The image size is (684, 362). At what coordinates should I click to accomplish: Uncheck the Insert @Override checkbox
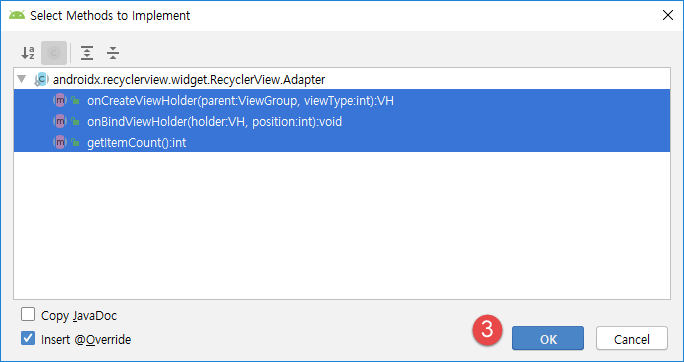tap(28, 339)
